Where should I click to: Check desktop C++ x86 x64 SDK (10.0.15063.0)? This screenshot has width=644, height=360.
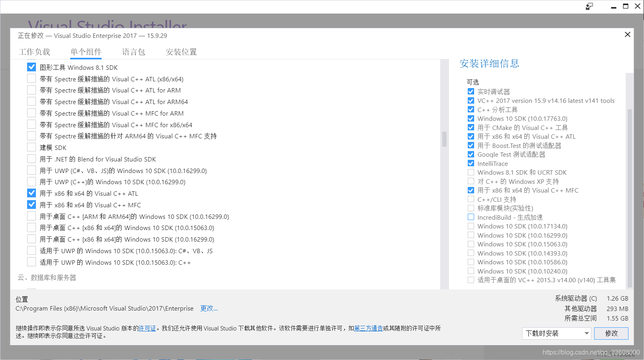(x=32, y=227)
